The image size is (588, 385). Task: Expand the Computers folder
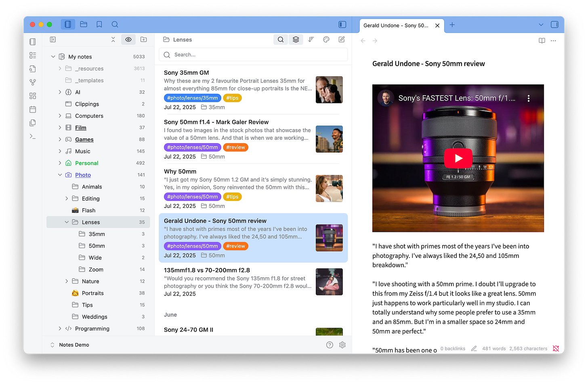coord(59,116)
